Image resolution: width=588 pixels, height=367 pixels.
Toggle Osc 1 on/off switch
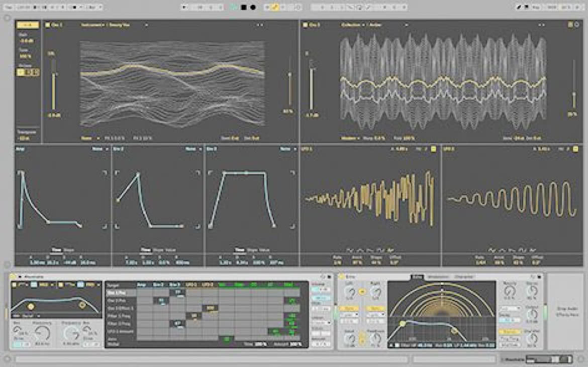pos(48,25)
